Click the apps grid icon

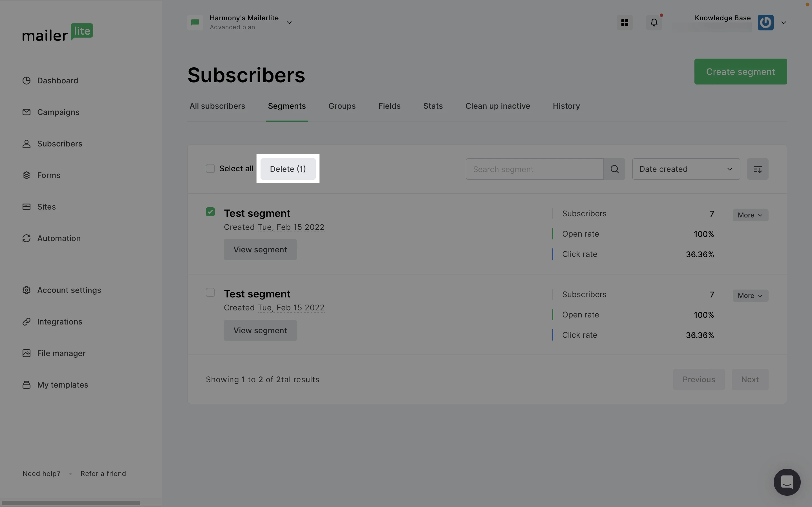(625, 23)
